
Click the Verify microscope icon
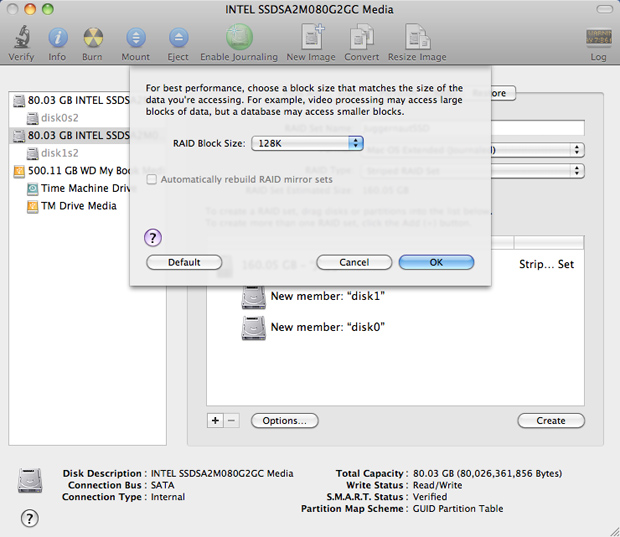click(x=21, y=38)
